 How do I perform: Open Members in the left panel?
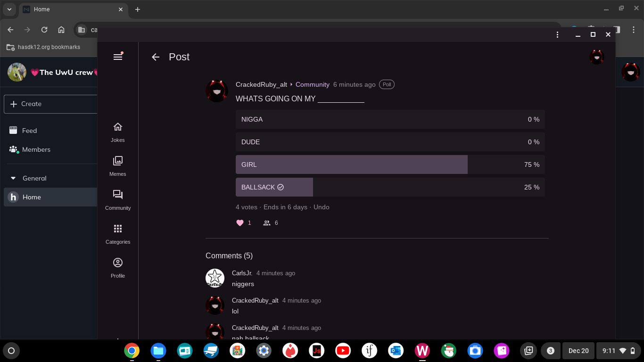36,149
